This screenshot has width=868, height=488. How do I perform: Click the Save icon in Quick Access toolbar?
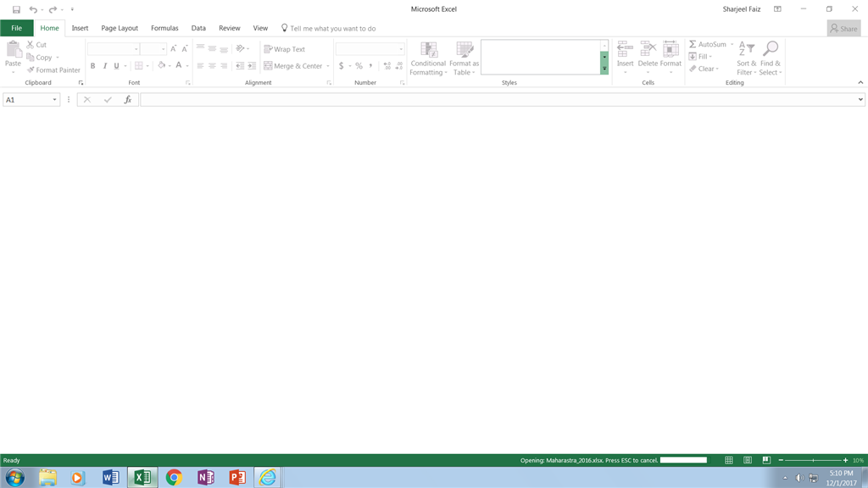(x=16, y=9)
